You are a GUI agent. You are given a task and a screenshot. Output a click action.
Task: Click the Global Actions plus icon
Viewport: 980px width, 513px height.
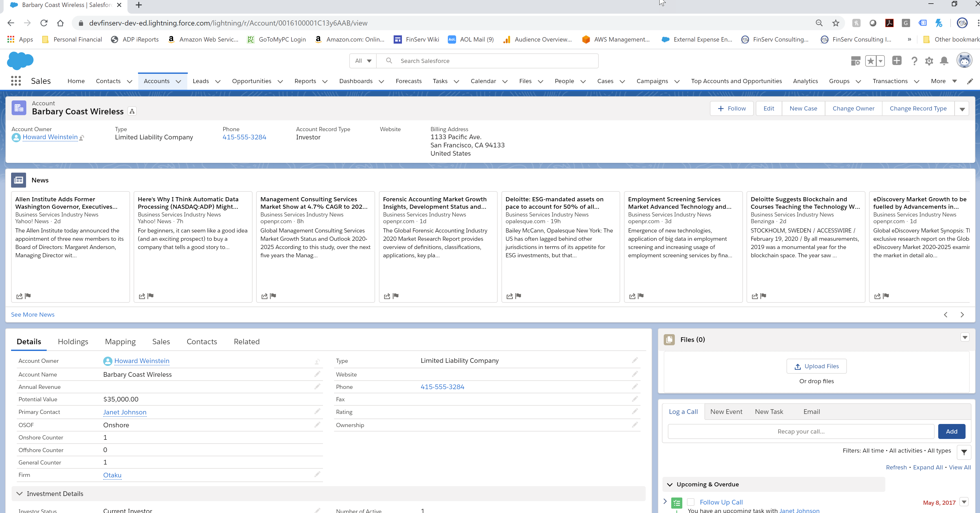click(x=897, y=60)
